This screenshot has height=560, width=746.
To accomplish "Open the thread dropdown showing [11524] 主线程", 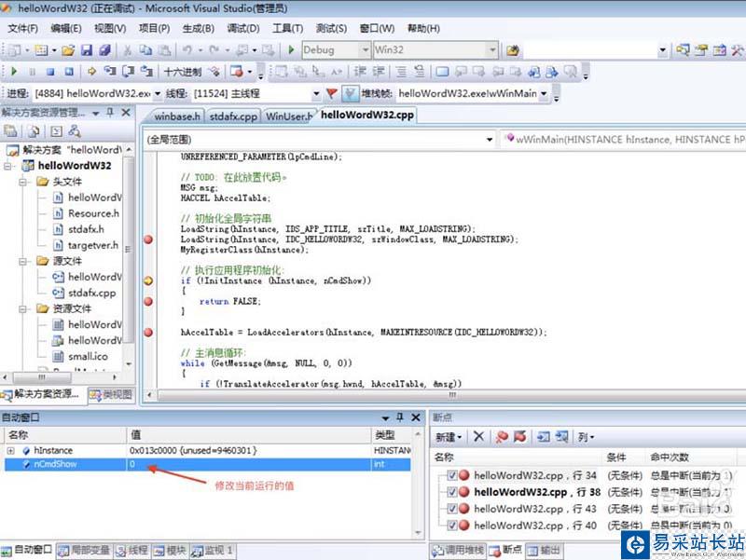I will click(x=316, y=94).
